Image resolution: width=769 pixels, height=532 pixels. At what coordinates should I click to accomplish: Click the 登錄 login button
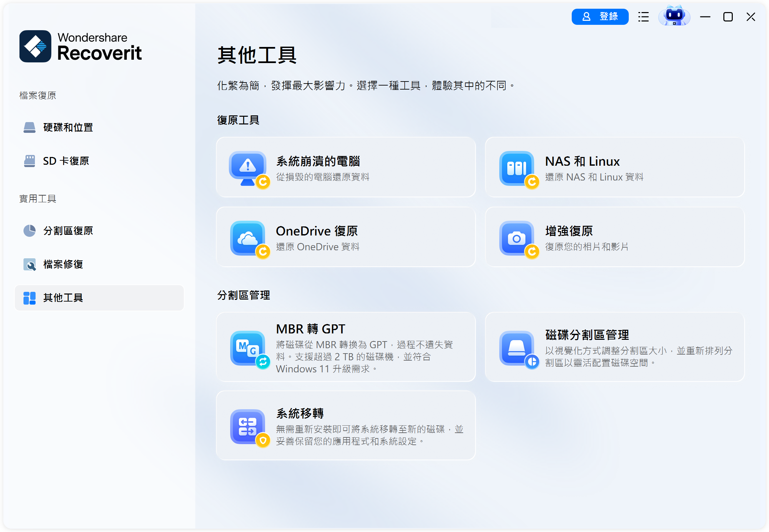[x=600, y=17]
